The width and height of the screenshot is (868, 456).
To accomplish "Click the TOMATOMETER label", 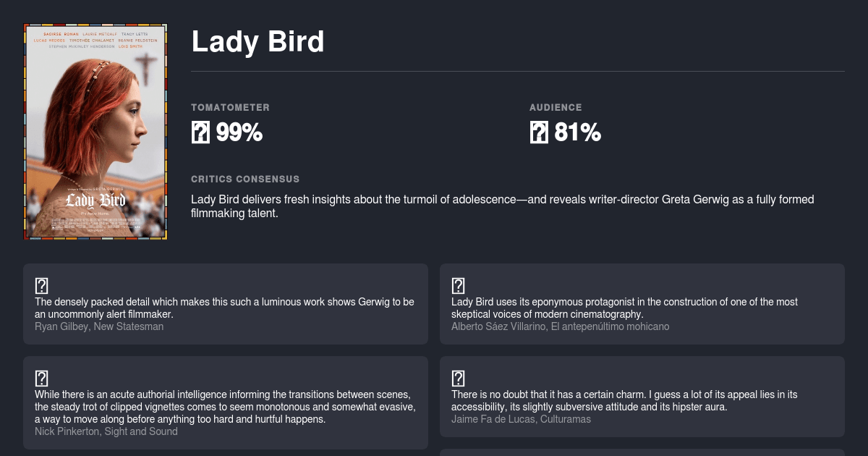I will point(230,107).
